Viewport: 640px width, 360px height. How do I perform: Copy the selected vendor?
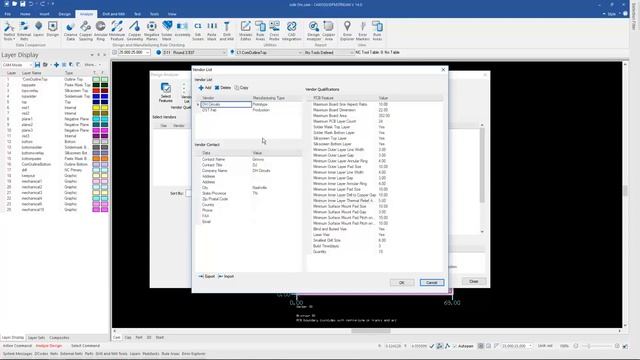(x=241, y=88)
